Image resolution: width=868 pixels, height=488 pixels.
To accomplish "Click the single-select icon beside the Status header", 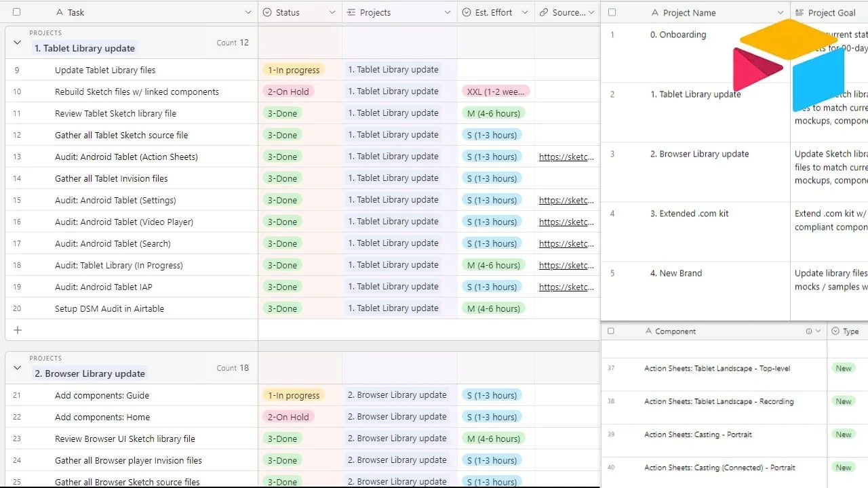I will click(267, 12).
